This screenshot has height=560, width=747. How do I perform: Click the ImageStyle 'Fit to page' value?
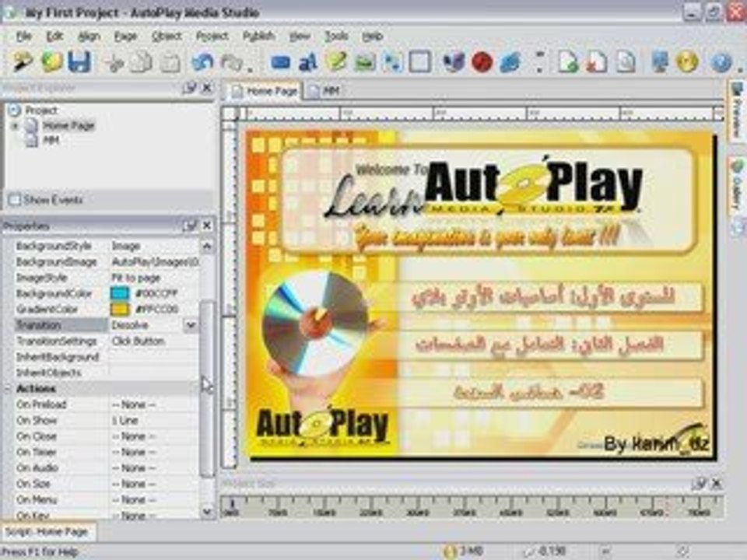point(135,278)
